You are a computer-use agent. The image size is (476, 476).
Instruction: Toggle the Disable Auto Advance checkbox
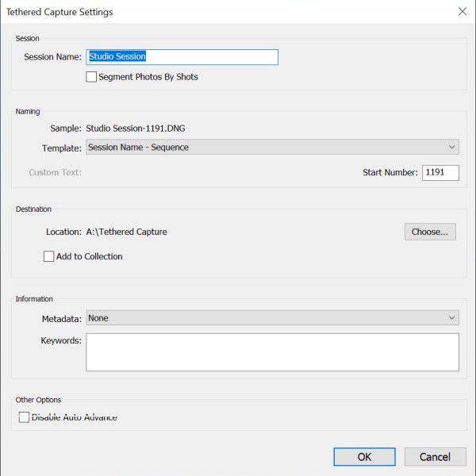tap(24, 417)
